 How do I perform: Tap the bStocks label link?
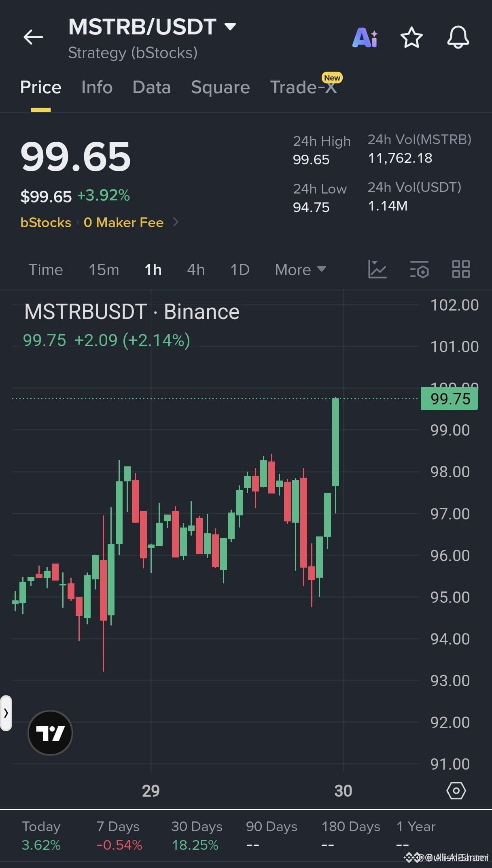click(46, 222)
